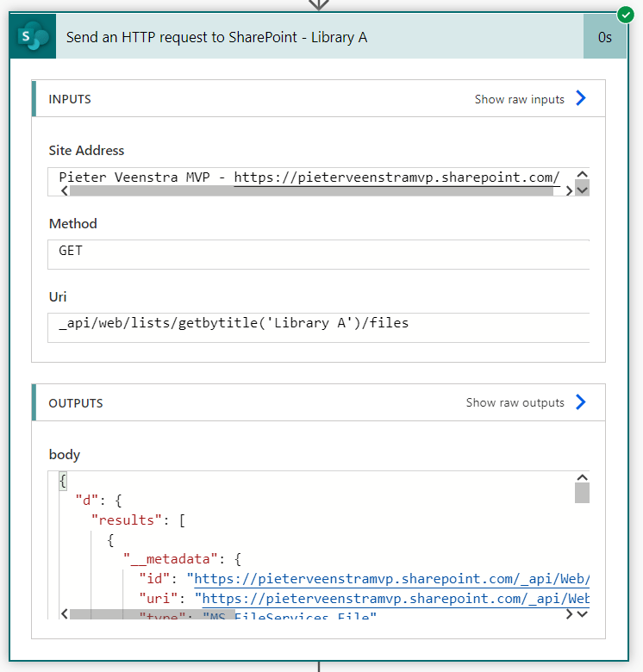Click the body output left scroll arrow
Viewport: 643px width, 672px height.
coord(65,614)
